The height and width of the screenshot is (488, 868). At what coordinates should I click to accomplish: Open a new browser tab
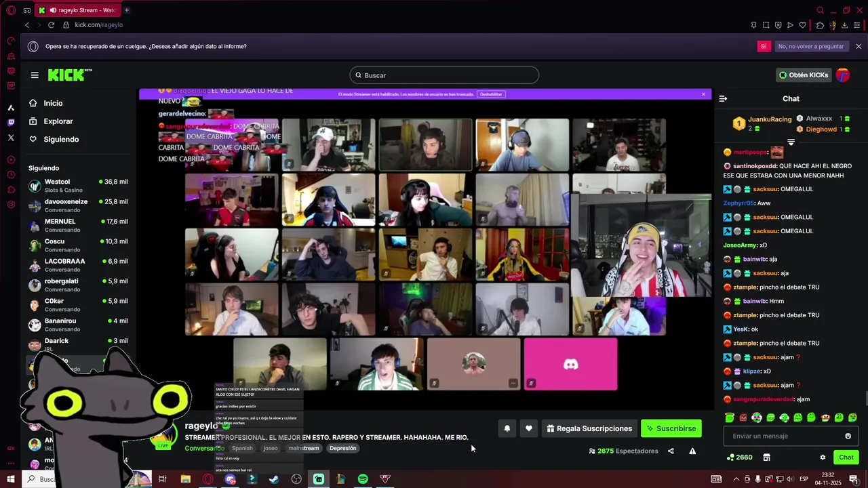pos(127,10)
